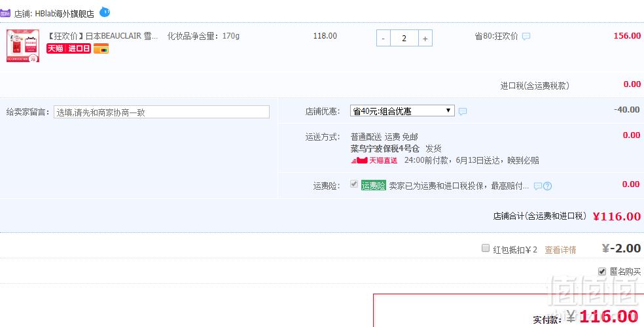Open the comment icon next to 省80:狂欢价
The width and height of the screenshot is (644, 327).
click(x=526, y=37)
